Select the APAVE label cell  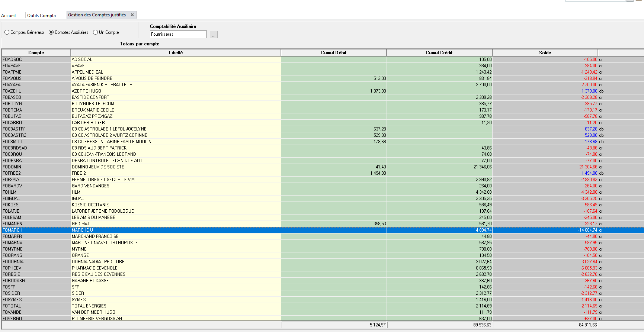pyautogui.click(x=176, y=66)
